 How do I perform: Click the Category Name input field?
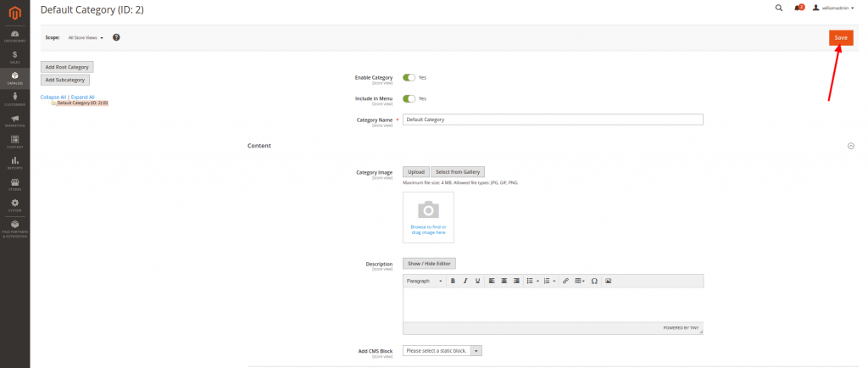(x=553, y=120)
